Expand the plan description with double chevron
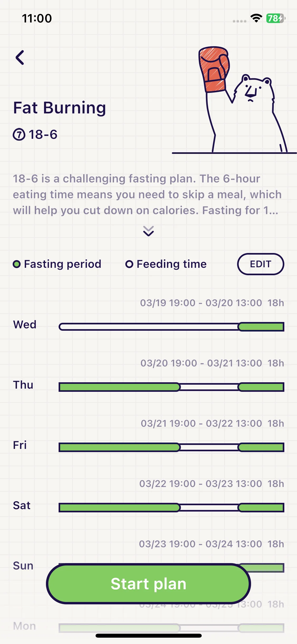The height and width of the screenshot is (644, 297). [148, 231]
